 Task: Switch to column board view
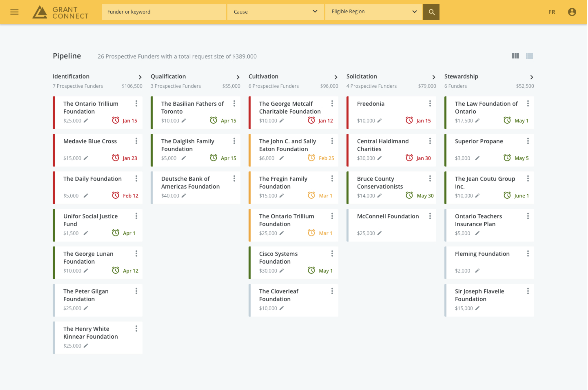click(516, 56)
